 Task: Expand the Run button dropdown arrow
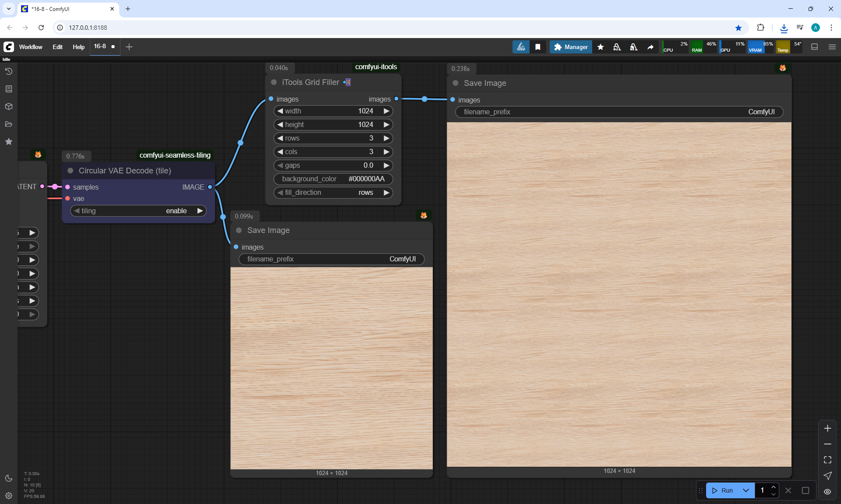click(746, 490)
